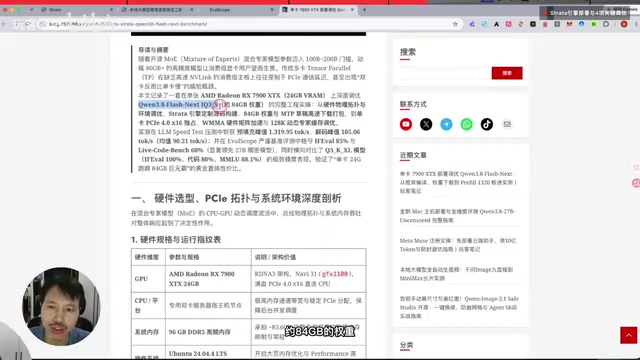Click the pink square extension icon
The width and height of the screenshot is (640, 360).
point(509,24)
